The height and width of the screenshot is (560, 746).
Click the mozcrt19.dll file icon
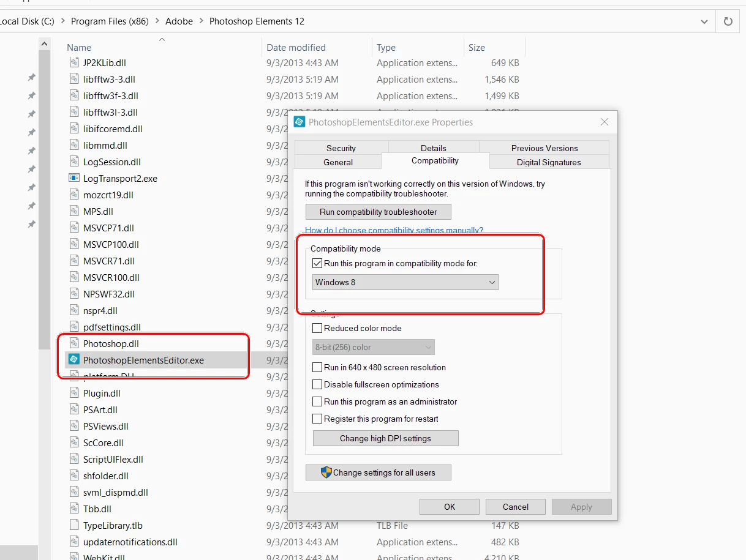(74, 195)
